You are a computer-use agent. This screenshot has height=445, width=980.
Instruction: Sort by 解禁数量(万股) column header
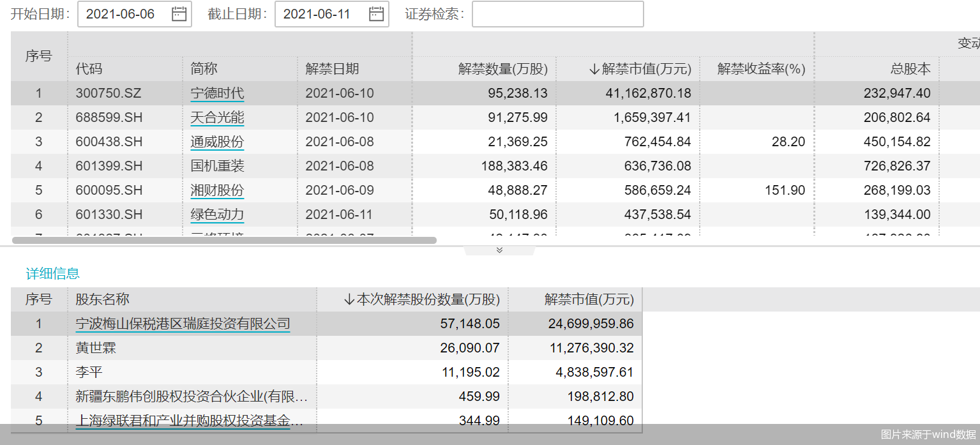coord(503,69)
